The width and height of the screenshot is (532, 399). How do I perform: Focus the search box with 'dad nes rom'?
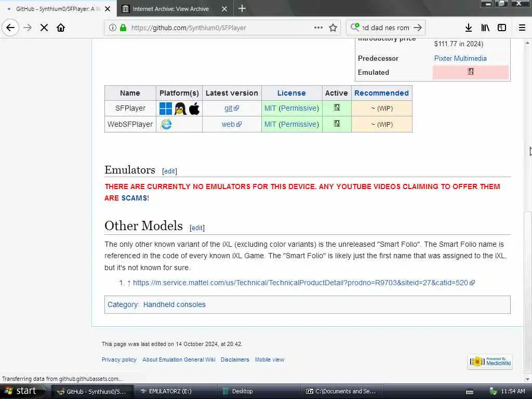pos(386,28)
